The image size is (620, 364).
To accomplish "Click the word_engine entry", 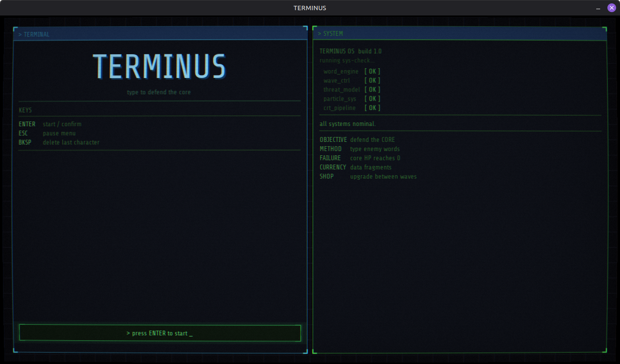I will click(x=341, y=71).
